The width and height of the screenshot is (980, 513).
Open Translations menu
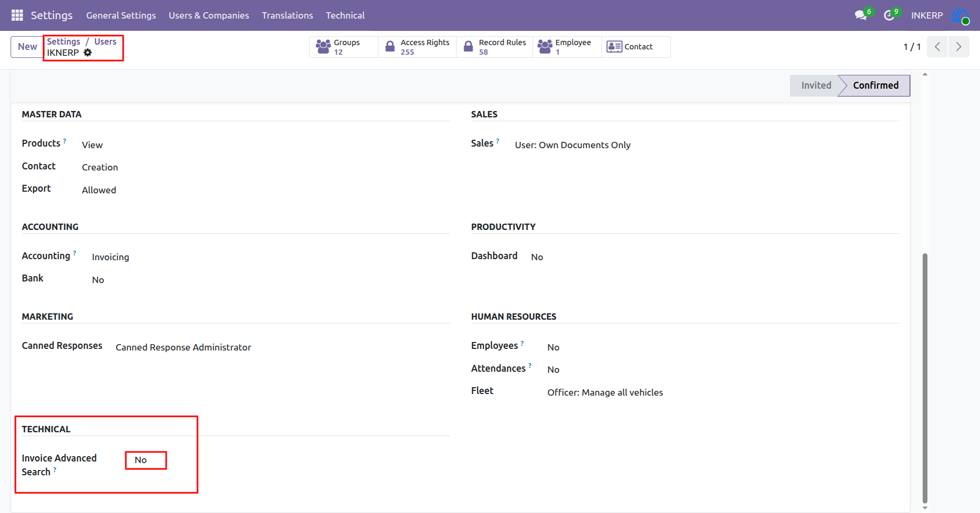(287, 15)
